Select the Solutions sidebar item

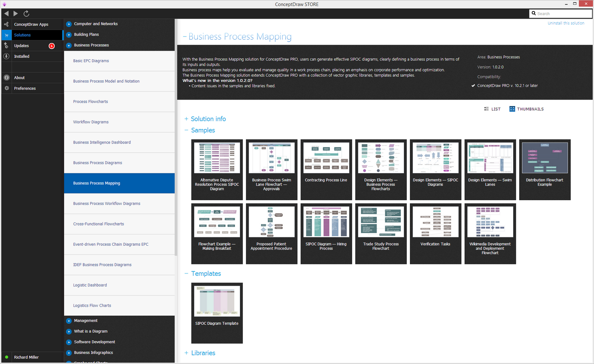(x=32, y=35)
